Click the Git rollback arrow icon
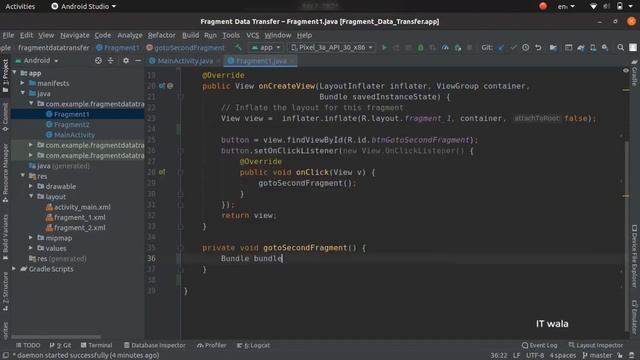 (538, 48)
